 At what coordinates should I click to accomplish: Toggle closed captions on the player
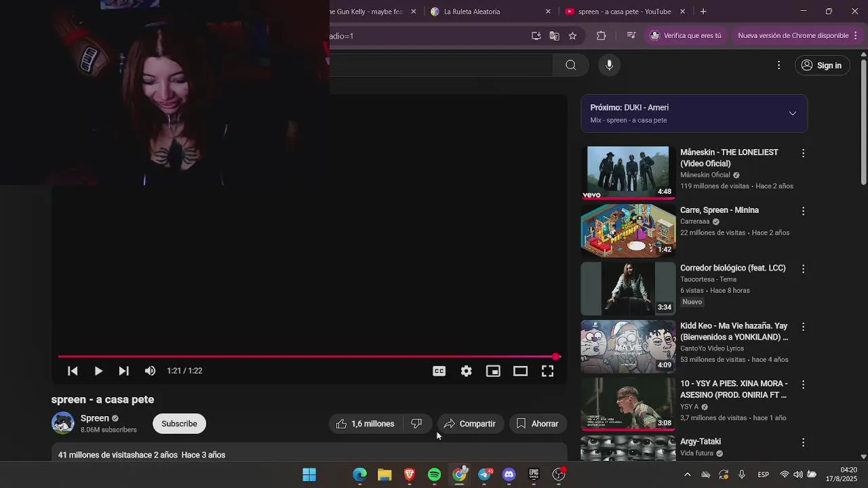pos(439,371)
